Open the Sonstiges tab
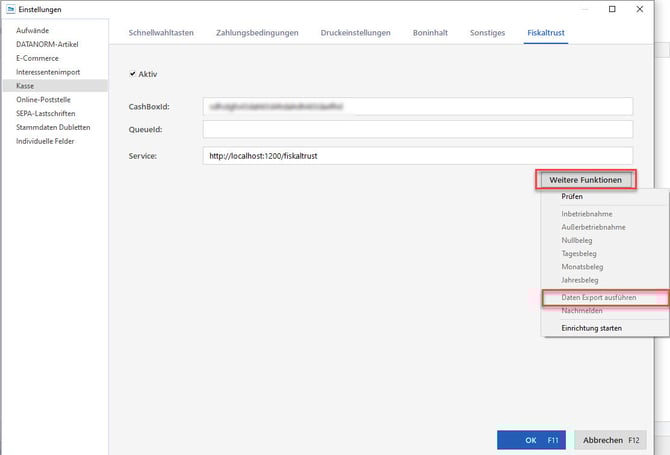 [488, 33]
